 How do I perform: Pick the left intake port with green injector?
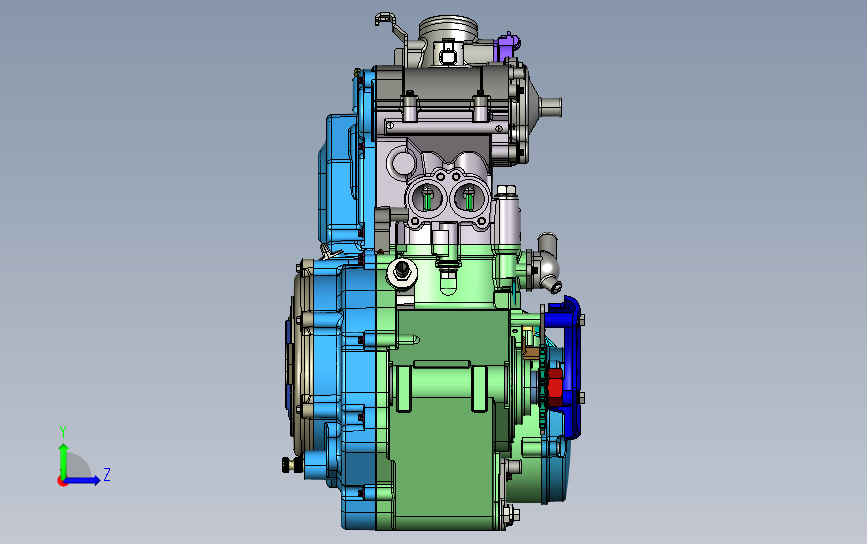426,197
